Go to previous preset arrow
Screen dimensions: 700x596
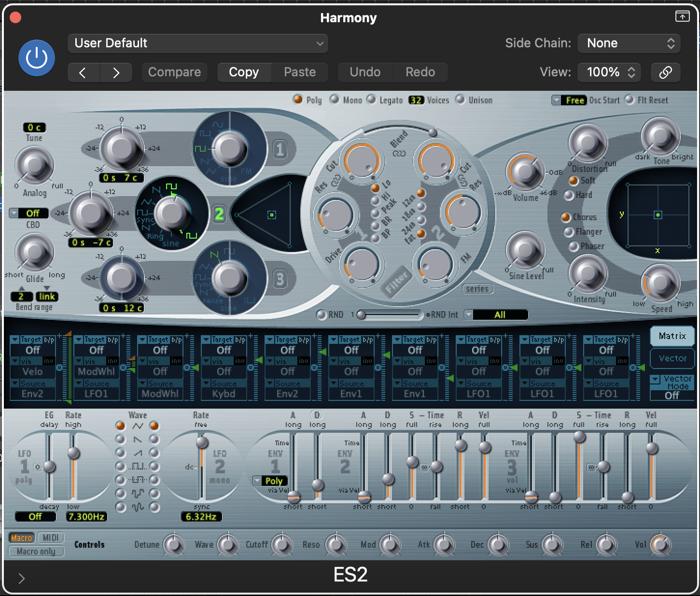point(84,72)
